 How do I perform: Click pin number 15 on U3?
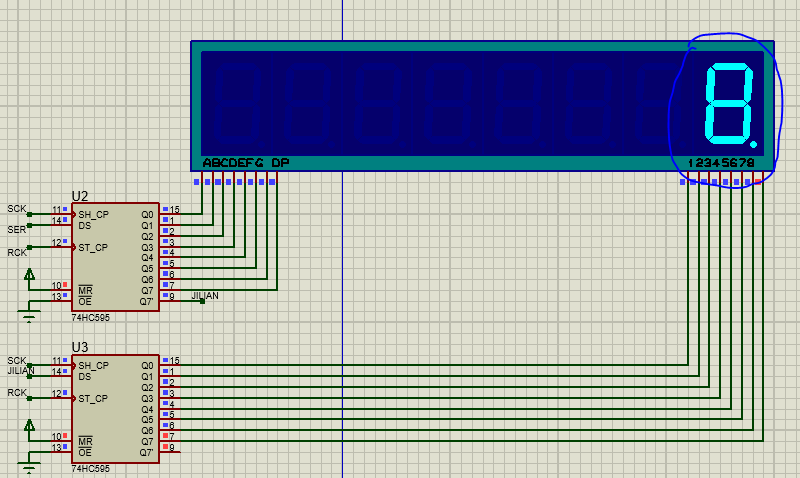click(174, 360)
